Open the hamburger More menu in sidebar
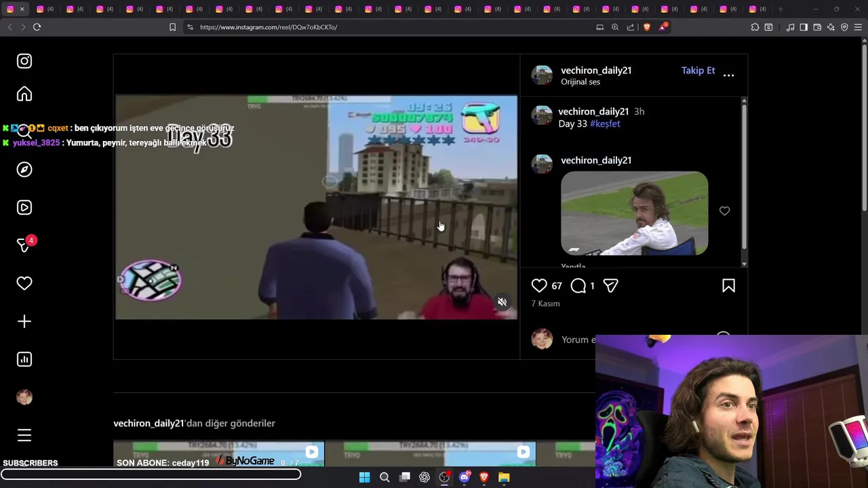This screenshot has height=488, width=868. click(24, 435)
